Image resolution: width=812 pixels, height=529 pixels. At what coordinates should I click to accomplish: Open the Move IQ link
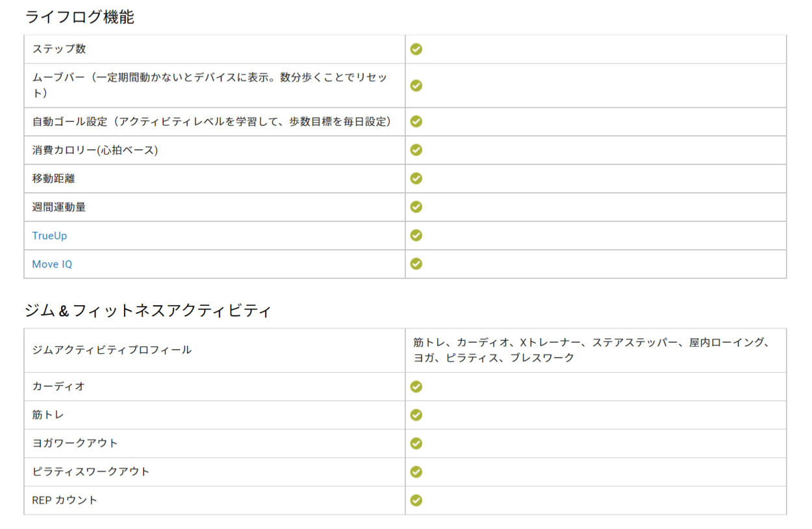[x=52, y=264]
